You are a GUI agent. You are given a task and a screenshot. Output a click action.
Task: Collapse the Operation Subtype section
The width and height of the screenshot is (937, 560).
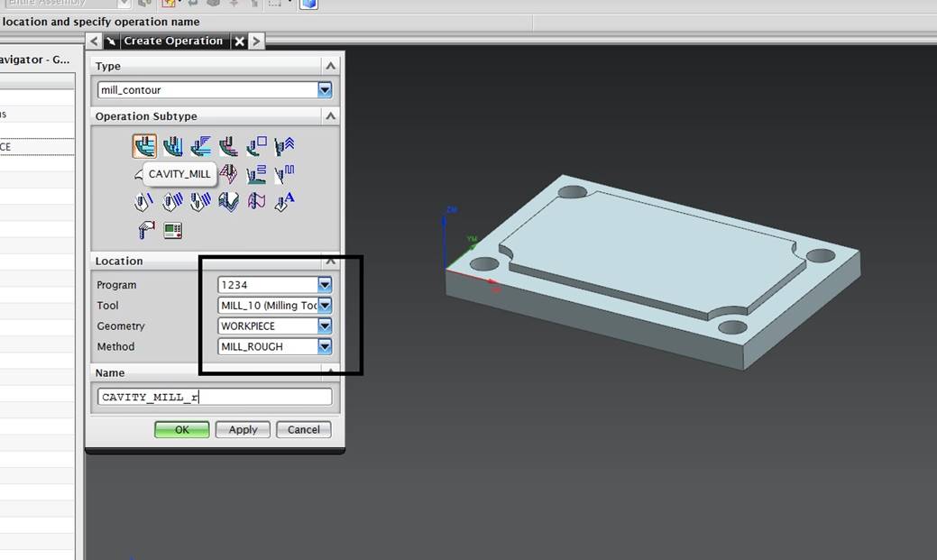pos(330,116)
